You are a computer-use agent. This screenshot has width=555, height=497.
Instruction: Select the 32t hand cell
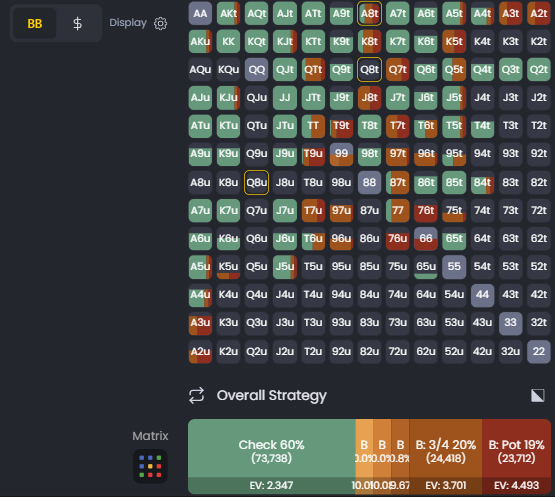pos(539,323)
